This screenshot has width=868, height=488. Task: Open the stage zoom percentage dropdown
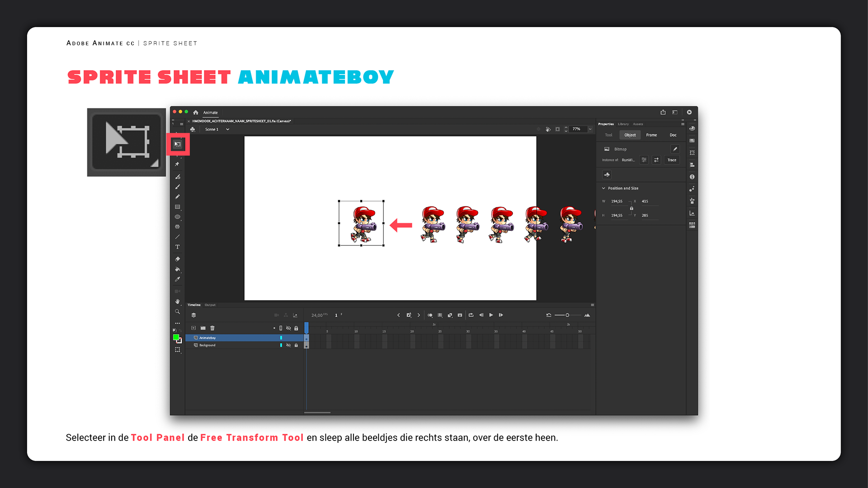click(590, 129)
